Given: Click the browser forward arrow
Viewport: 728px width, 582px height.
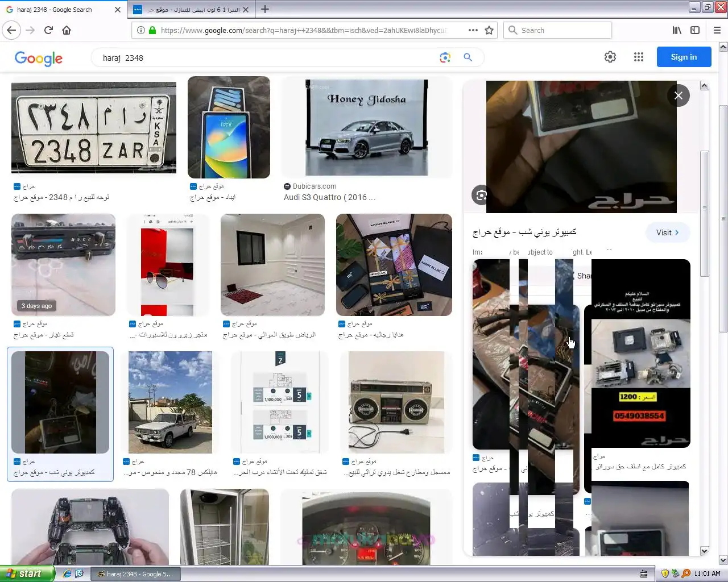Looking at the screenshot, I should (30, 30).
